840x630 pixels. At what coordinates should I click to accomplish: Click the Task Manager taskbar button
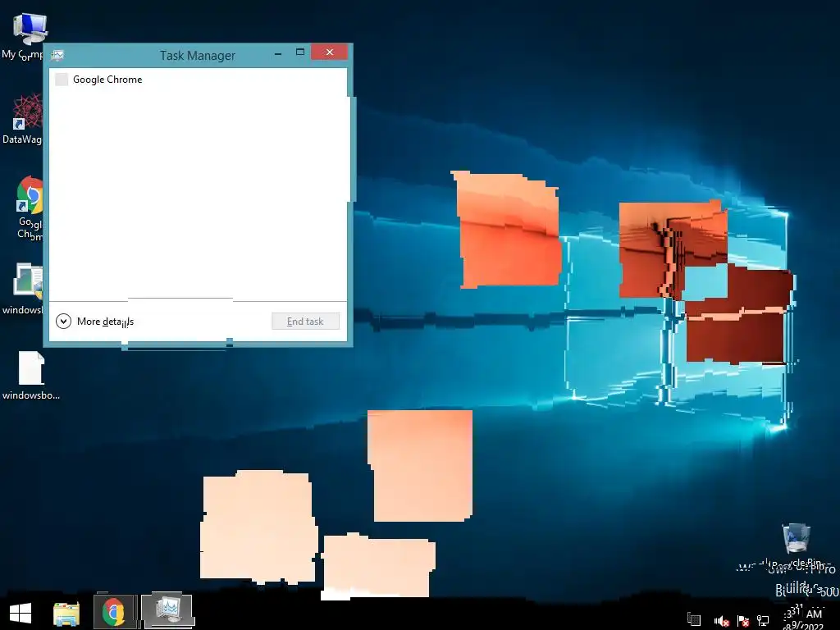click(x=167, y=609)
